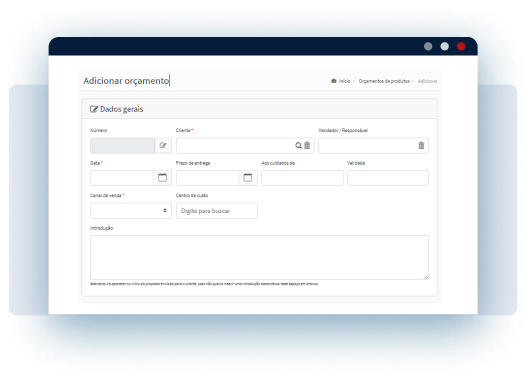This screenshot has height=378, width=530.
Task: Click the Centro de custo label
Action: click(x=192, y=195)
